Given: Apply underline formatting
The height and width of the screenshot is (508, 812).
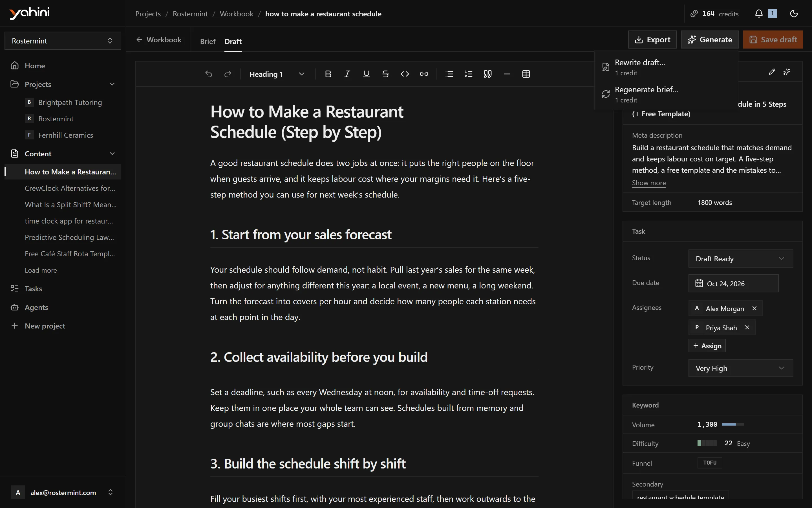Looking at the screenshot, I should pyautogui.click(x=367, y=74).
